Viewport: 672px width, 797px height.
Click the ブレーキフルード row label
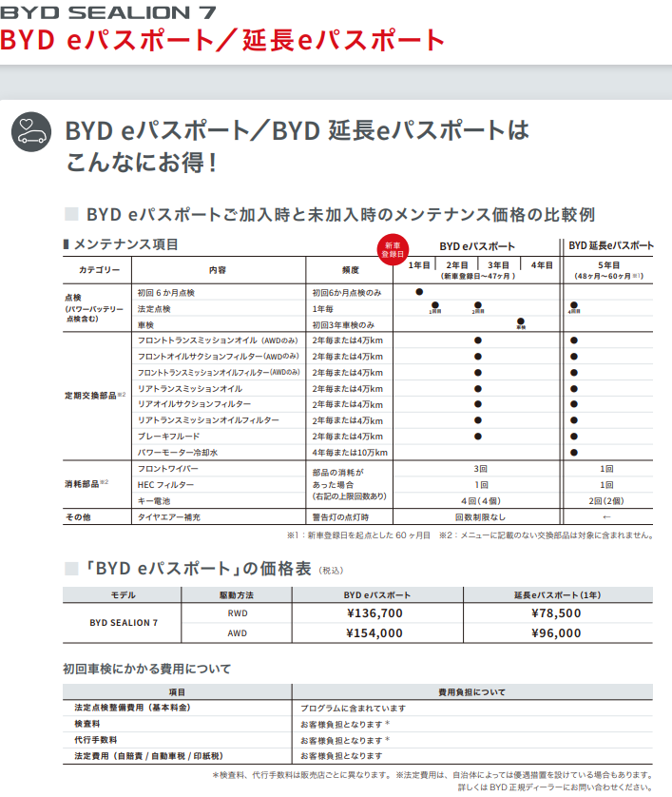pos(168,437)
